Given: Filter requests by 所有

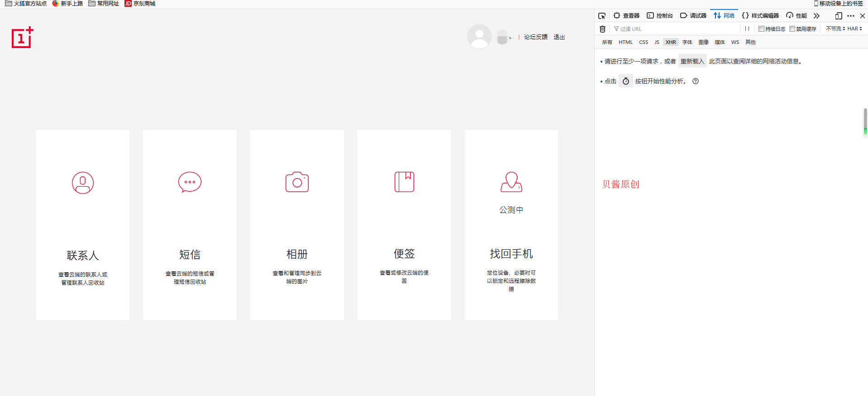Looking at the screenshot, I should click(x=607, y=42).
